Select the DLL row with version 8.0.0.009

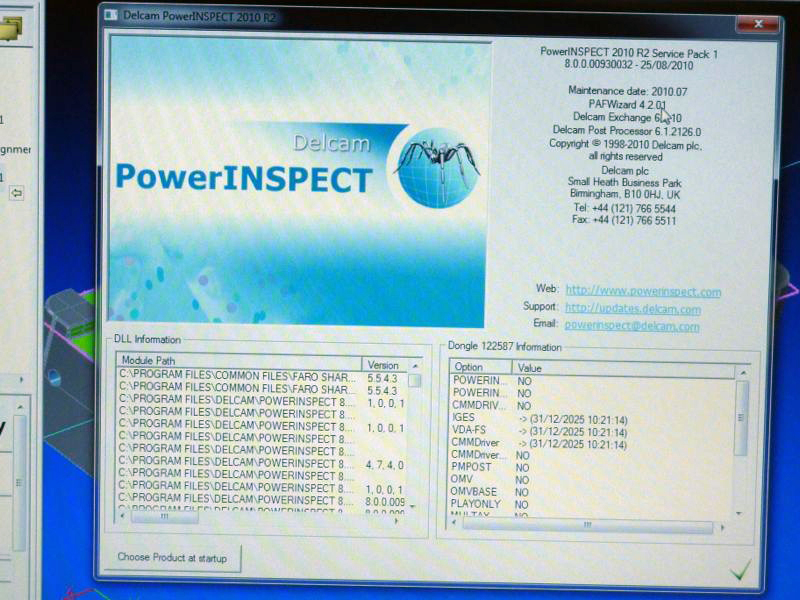(262, 501)
